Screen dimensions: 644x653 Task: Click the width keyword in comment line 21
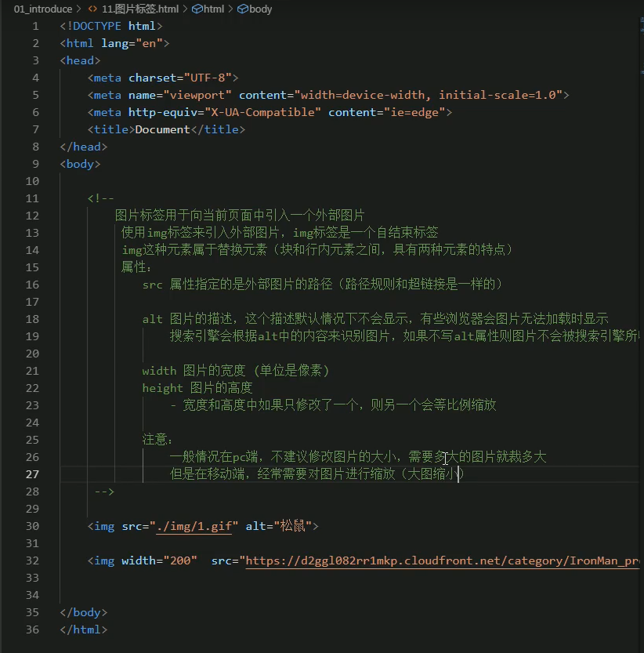click(x=160, y=371)
